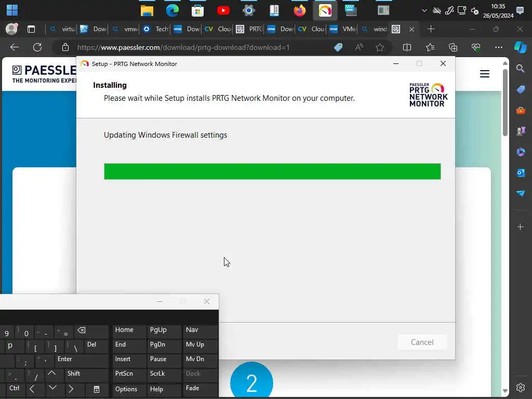Click the left arrow key on-screen keyboard
The height and width of the screenshot is (399, 532).
[33, 389]
